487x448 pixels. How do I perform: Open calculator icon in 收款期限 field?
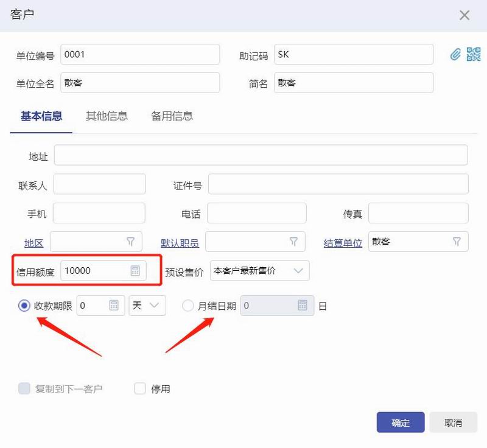coord(114,306)
